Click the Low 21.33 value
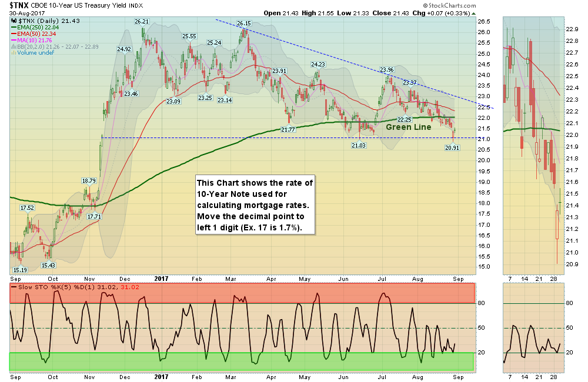Viewport: 588px width, 382px height. coord(352,13)
